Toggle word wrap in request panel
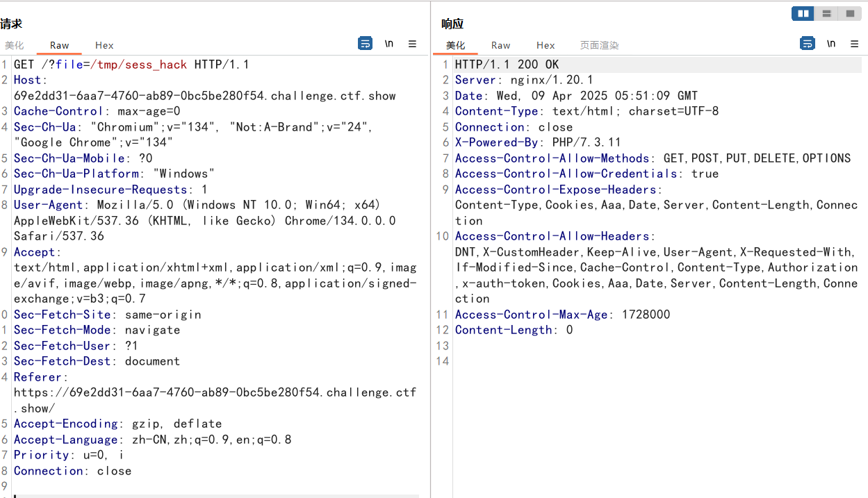868x498 pixels. point(365,44)
